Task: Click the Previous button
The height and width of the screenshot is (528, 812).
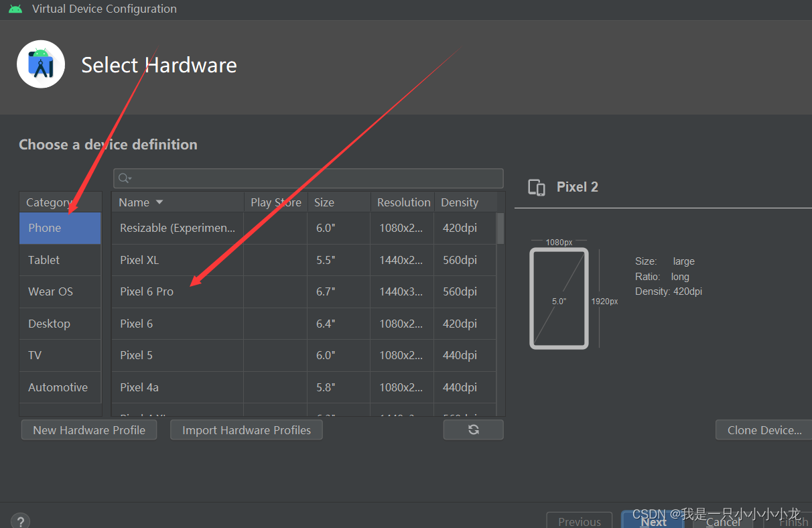Action: 580,521
